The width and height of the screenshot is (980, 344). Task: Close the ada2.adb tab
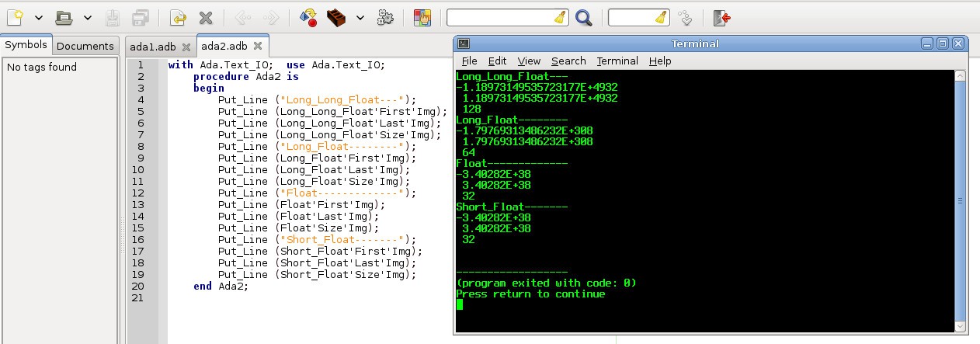(258, 46)
